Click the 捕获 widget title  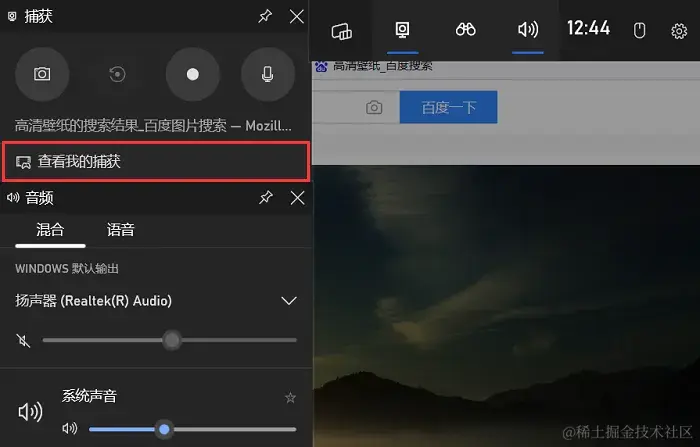click(38, 17)
